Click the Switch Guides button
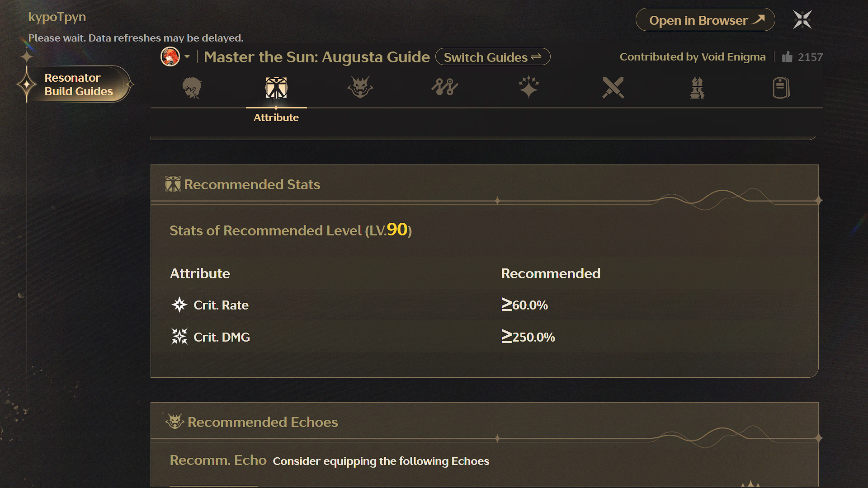 tap(492, 57)
